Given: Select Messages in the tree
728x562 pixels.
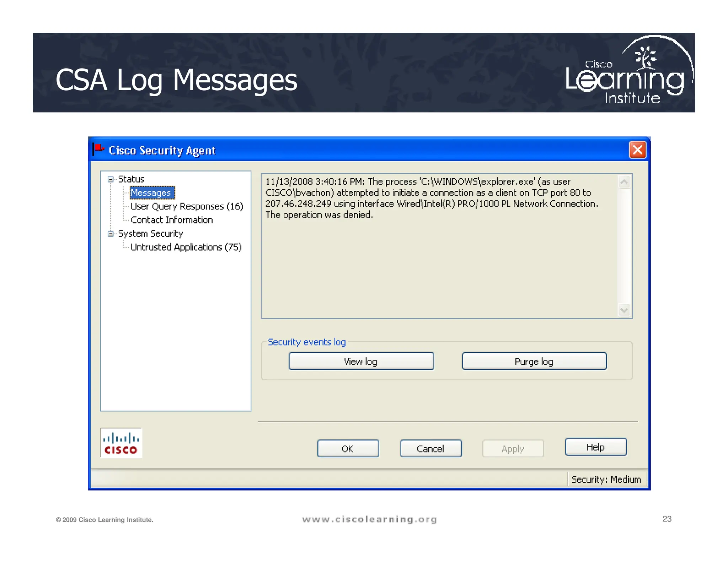Looking at the screenshot, I should point(152,193).
